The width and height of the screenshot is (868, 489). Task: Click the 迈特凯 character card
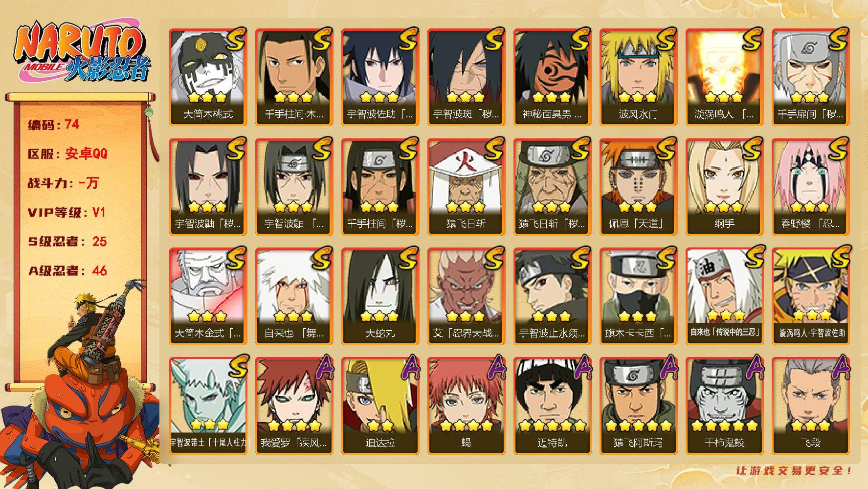(553, 405)
